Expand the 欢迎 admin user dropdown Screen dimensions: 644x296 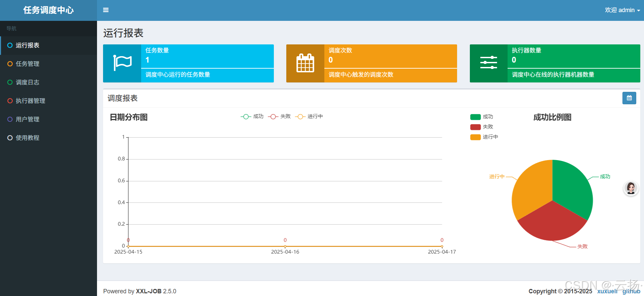pyautogui.click(x=622, y=10)
